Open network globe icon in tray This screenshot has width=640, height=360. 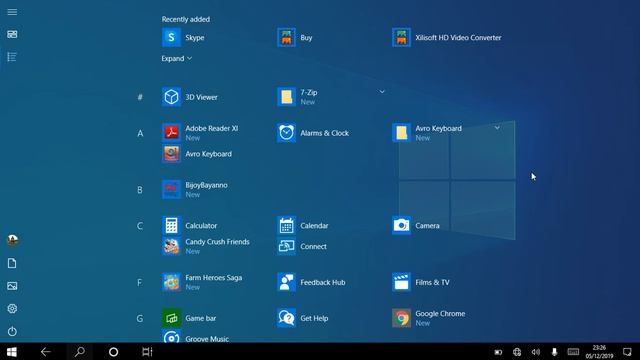(x=517, y=352)
